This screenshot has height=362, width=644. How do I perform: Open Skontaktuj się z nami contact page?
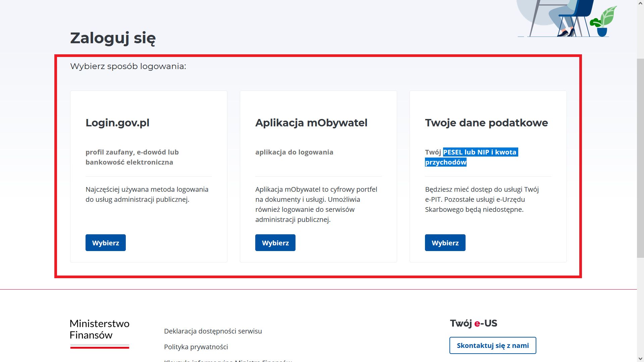coord(492,345)
